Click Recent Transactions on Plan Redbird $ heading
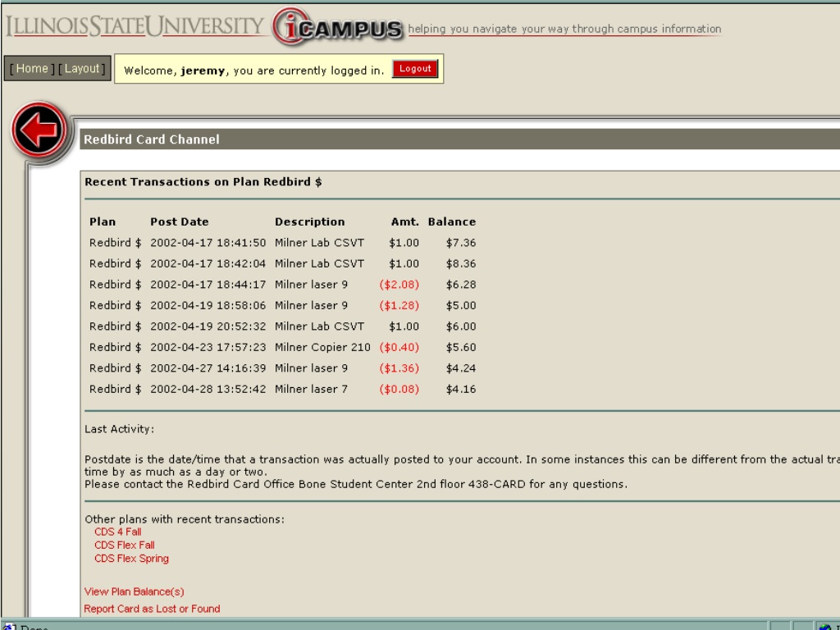Screen dimensions: 840x630 tap(203, 182)
